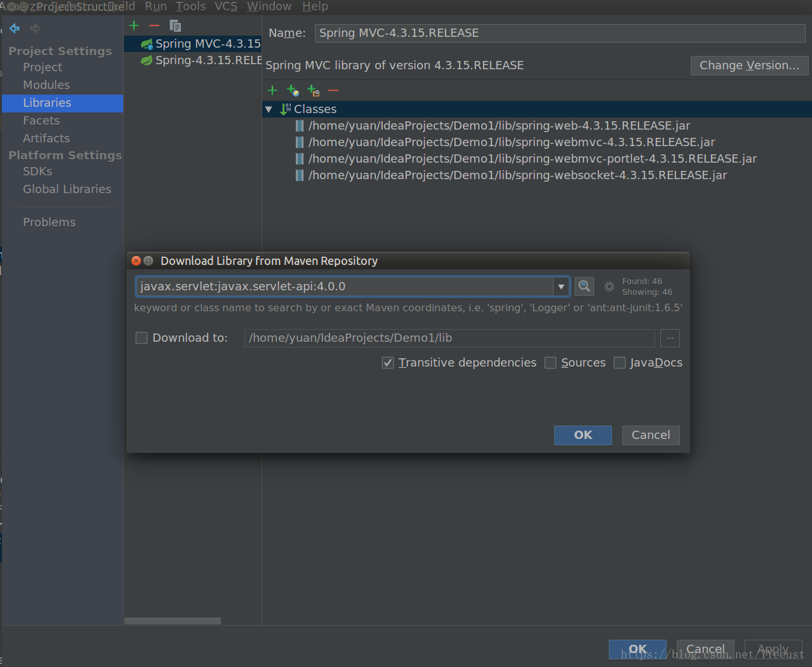The width and height of the screenshot is (812, 667).
Task: Click the forward navigation arrow
Action: [x=35, y=29]
